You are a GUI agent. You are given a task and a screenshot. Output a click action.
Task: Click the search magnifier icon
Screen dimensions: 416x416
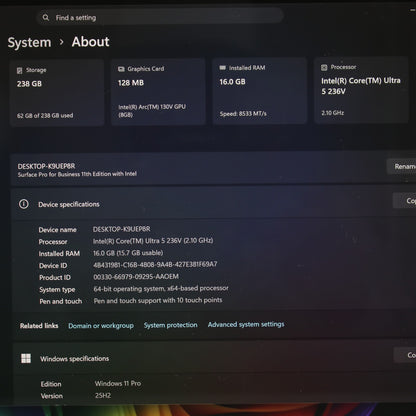pyautogui.click(x=46, y=17)
